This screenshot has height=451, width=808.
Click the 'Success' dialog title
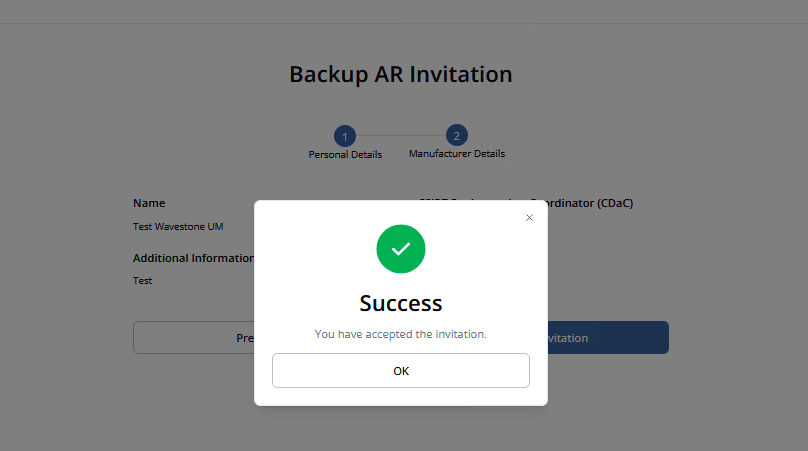pos(400,303)
